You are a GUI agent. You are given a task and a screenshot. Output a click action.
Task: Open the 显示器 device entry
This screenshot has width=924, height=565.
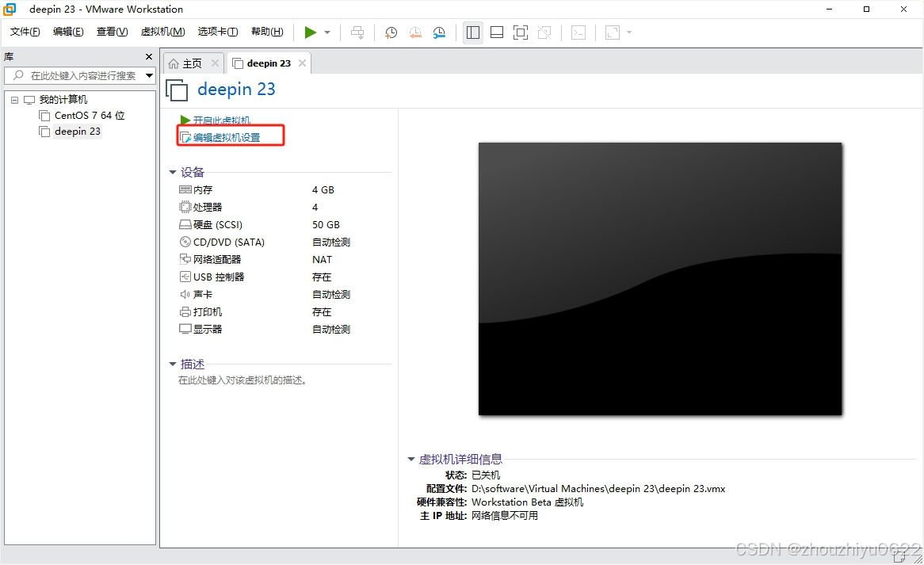208,329
